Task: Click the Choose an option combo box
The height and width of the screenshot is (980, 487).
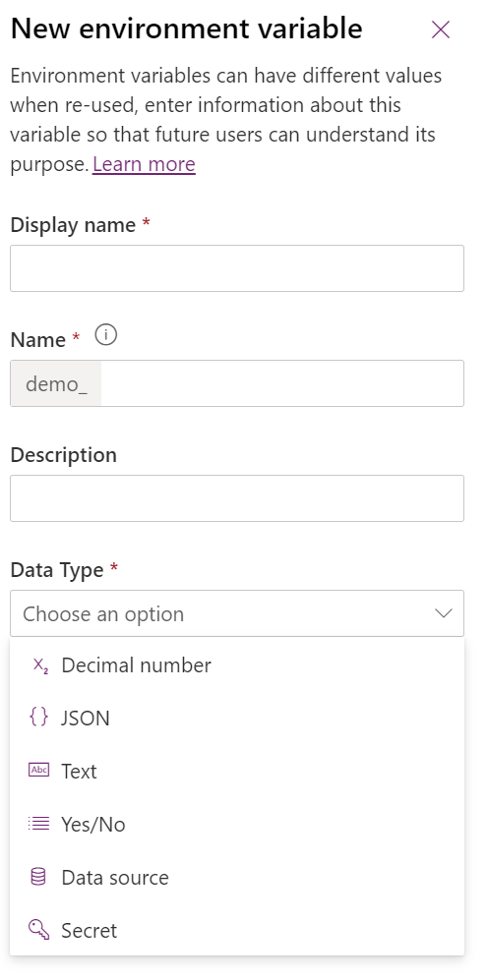Action: (x=237, y=613)
